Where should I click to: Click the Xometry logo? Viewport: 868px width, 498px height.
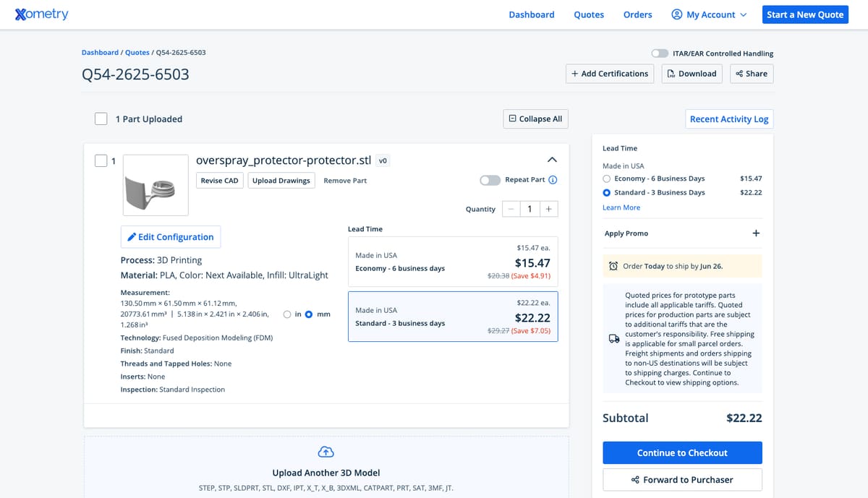(41, 14)
